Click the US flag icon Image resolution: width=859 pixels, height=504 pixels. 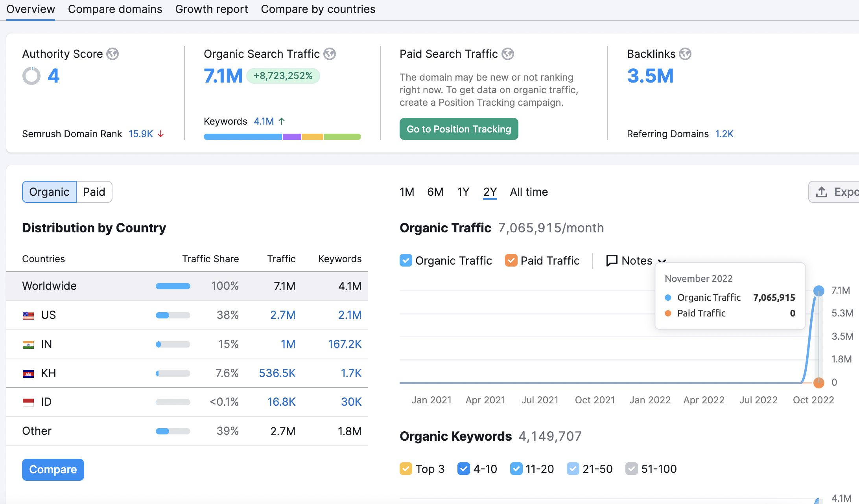(28, 315)
